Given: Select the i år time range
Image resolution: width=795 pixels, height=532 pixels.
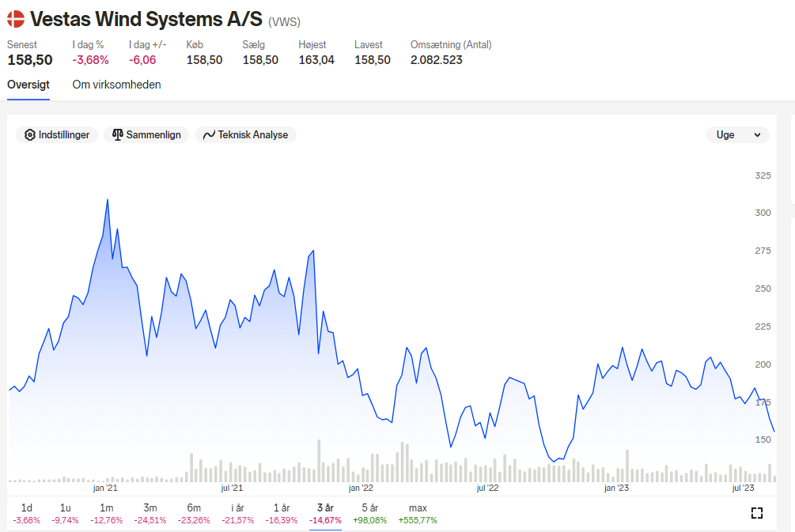Looking at the screenshot, I should (238, 513).
